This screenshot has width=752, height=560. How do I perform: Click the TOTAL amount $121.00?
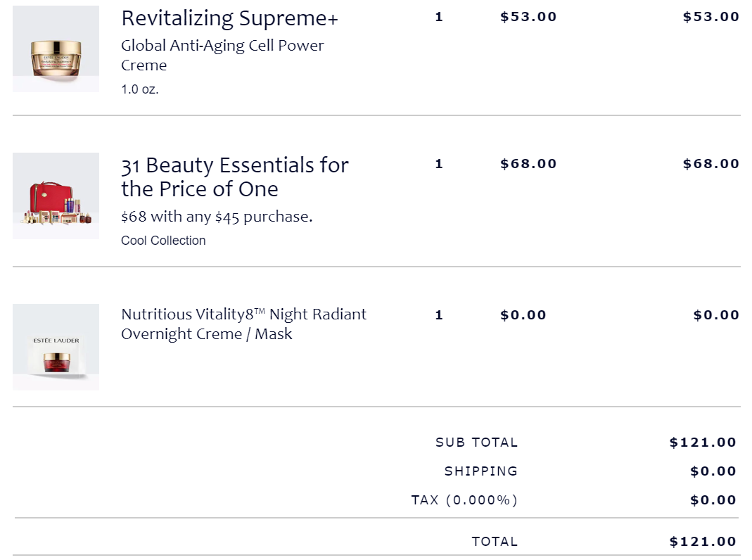703,541
